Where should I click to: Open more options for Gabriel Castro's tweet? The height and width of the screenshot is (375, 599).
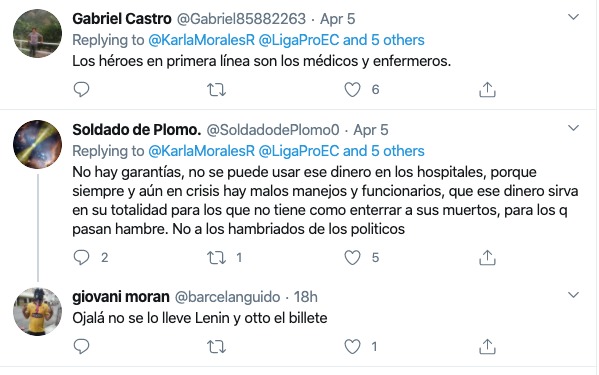573,17
